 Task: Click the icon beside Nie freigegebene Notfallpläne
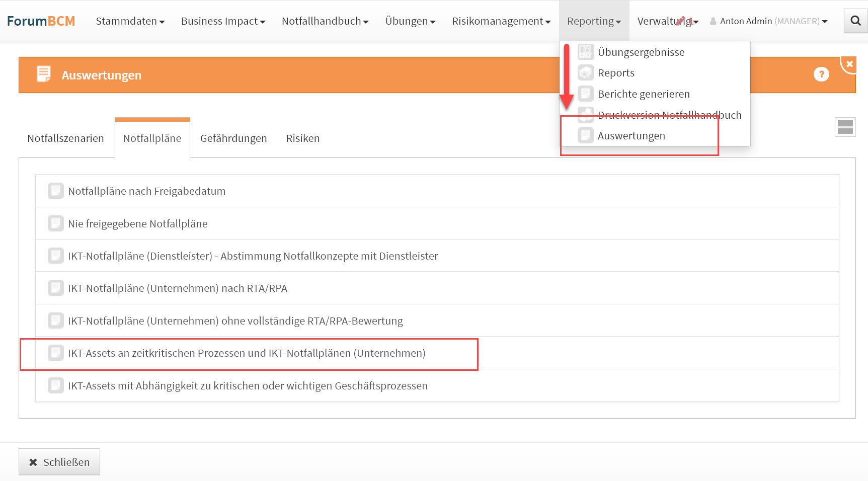(x=55, y=223)
